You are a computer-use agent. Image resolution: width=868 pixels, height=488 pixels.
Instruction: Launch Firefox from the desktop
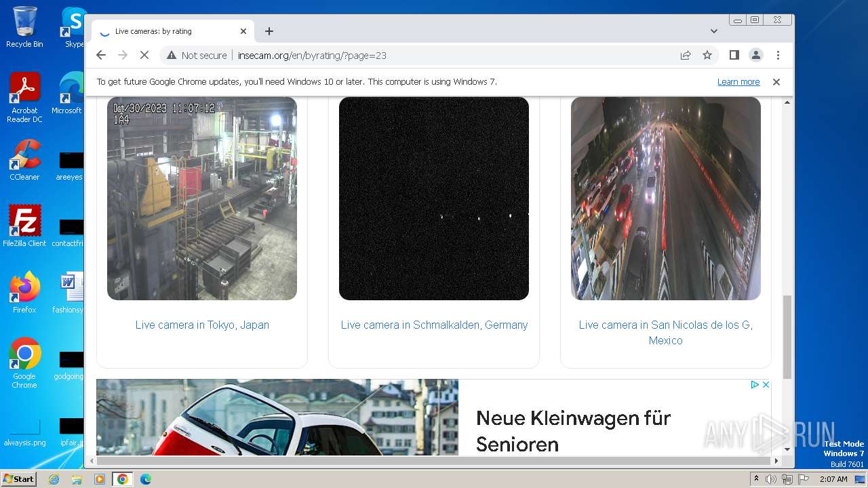[24, 293]
